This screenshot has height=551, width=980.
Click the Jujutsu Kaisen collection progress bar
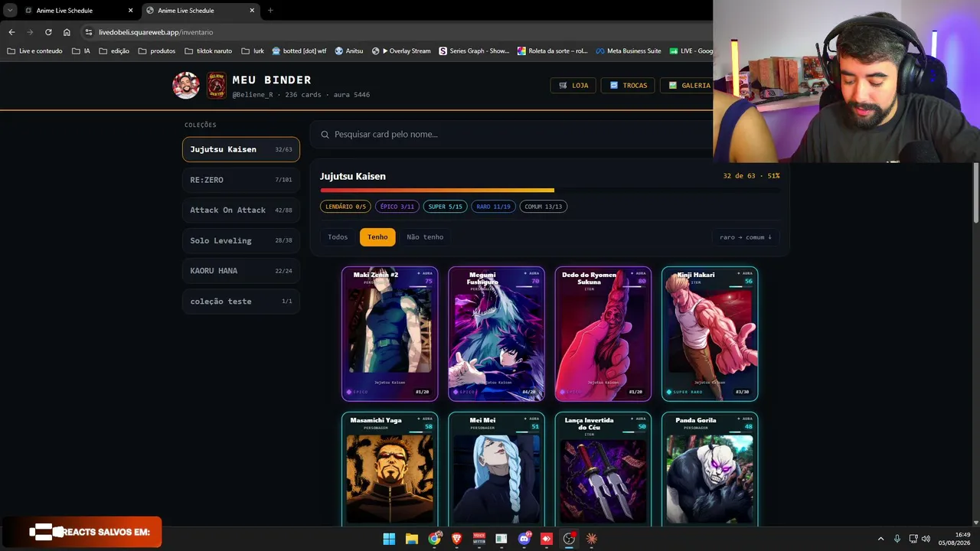550,190
